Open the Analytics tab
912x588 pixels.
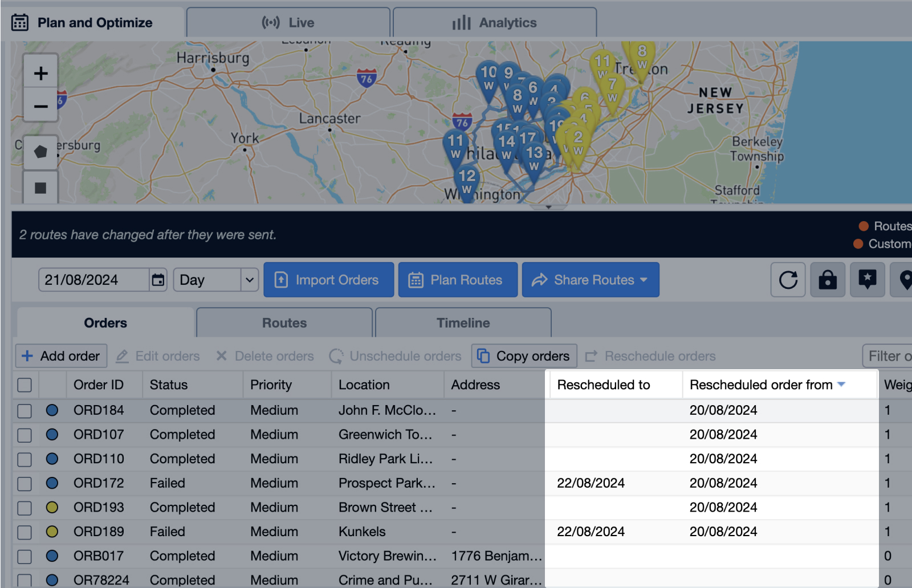(495, 23)
